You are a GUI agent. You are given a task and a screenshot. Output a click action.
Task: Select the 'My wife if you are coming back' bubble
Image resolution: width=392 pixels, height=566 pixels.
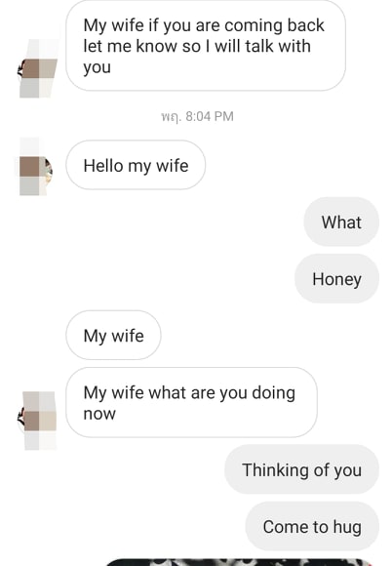tap(206, 46)
